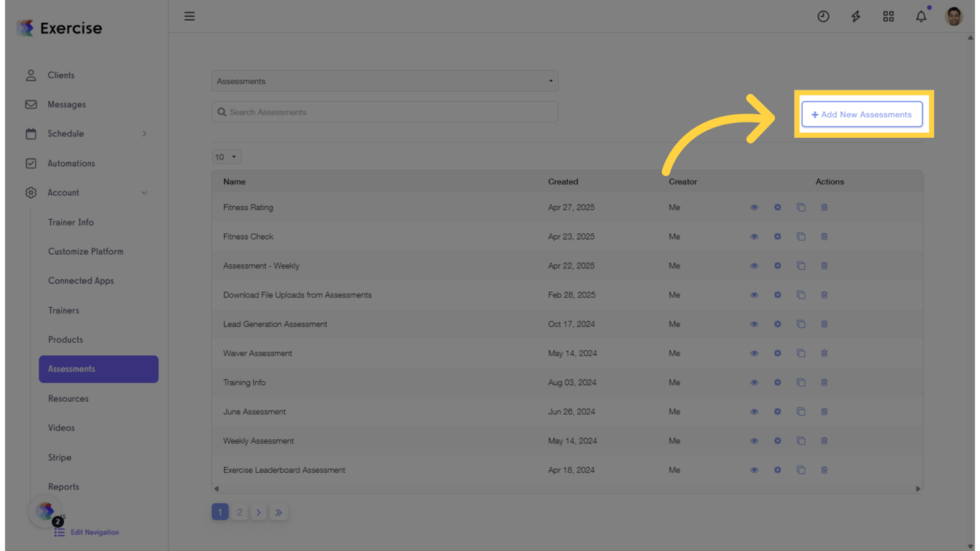
Task: Click the Search Assessments field
Action: (x=385, y=112)
